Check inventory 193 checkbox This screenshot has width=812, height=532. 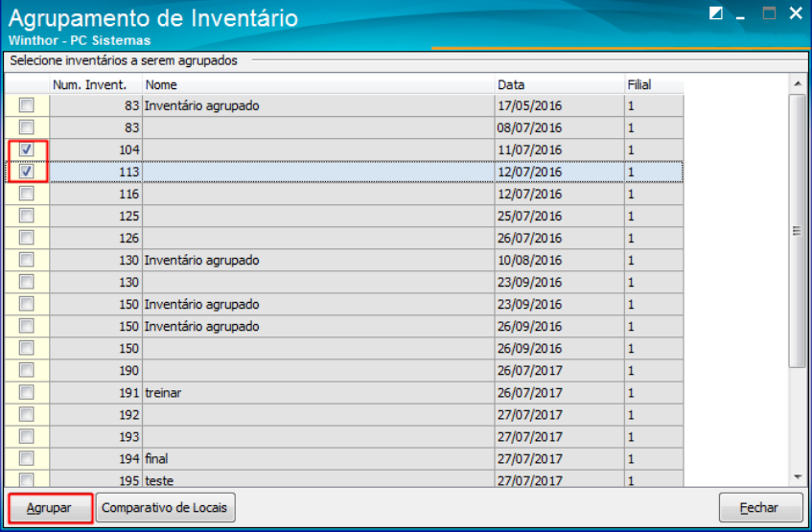coord(27,437)
